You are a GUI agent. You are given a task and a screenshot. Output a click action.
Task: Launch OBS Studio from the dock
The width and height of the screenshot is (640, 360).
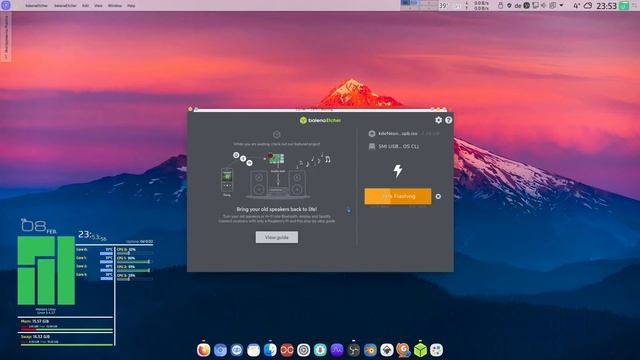tap(353, 350)
